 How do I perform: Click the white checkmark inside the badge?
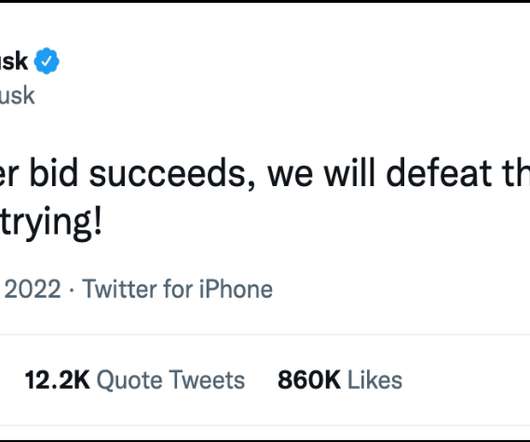47,61
